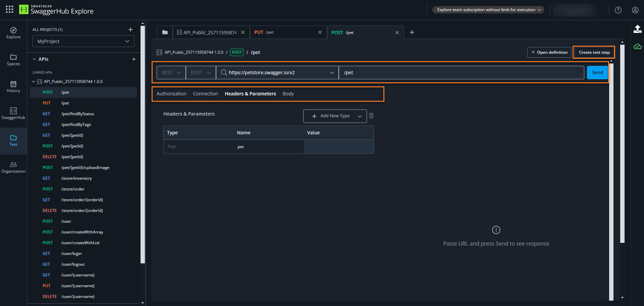Click the SwaggerHub Explore logo
Image resolution: width=644 pixels, height=306 pixels.
[56, 10]
